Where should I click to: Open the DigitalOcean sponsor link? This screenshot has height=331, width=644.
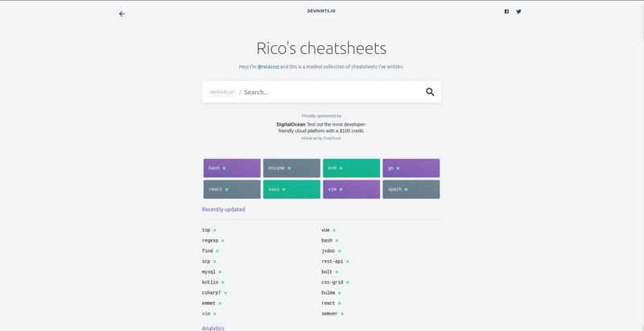pyautogui.click(x=291, y=125)
